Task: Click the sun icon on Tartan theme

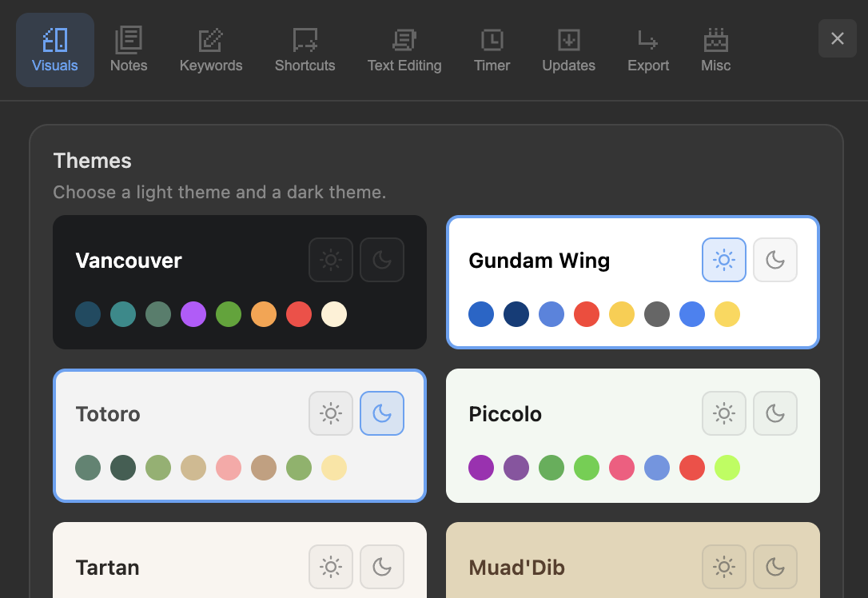Action: [331, 567]
